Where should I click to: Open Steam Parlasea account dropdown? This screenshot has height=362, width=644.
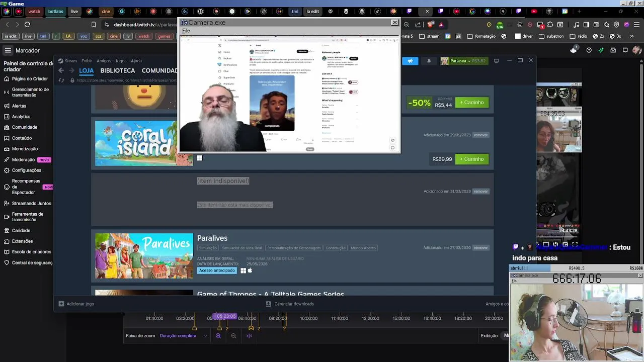pyautogui.click(x=463, y=61)
